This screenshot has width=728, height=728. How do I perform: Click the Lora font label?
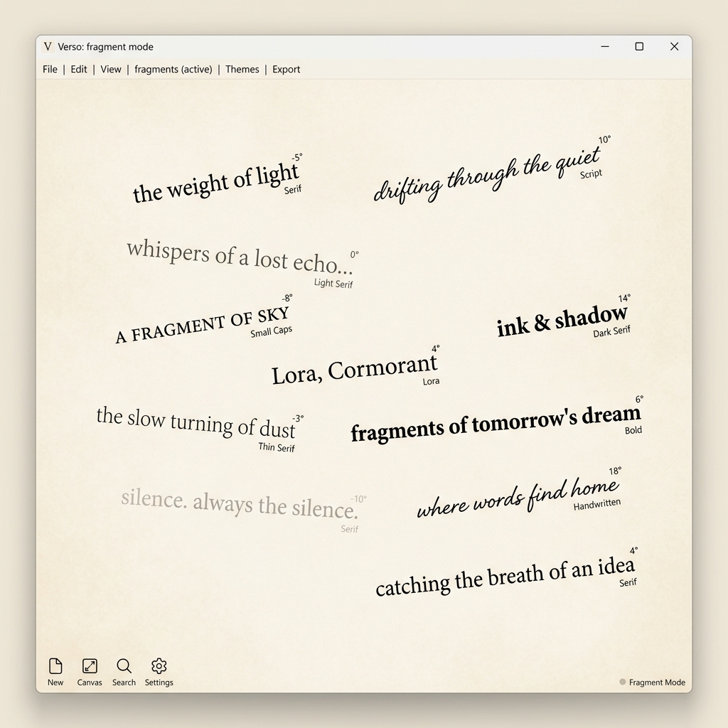coord(431,381)
